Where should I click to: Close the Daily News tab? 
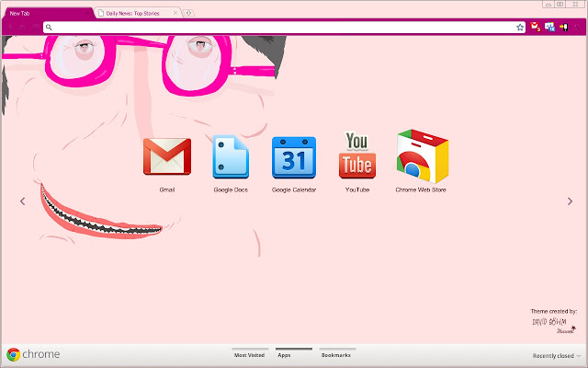175,13
